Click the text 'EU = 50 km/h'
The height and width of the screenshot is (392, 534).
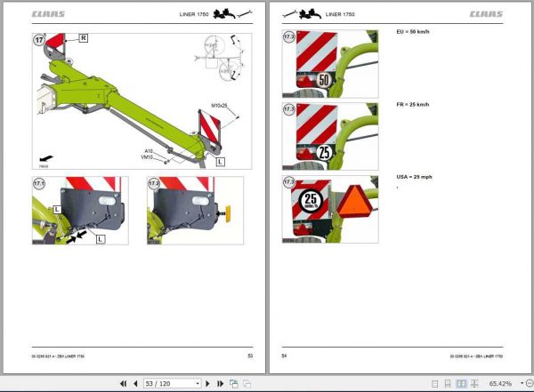pos(413,32)
